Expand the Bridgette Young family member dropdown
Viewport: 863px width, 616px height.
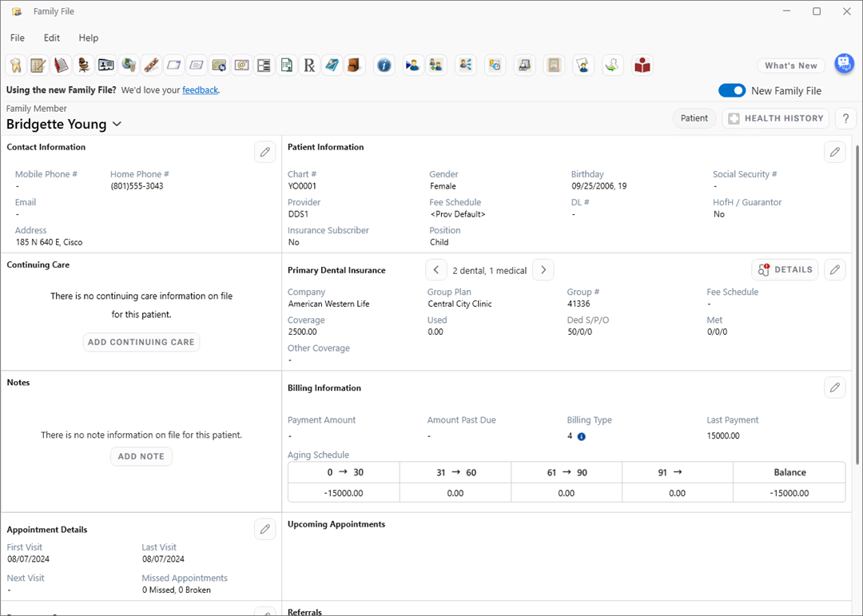(117, 125)
